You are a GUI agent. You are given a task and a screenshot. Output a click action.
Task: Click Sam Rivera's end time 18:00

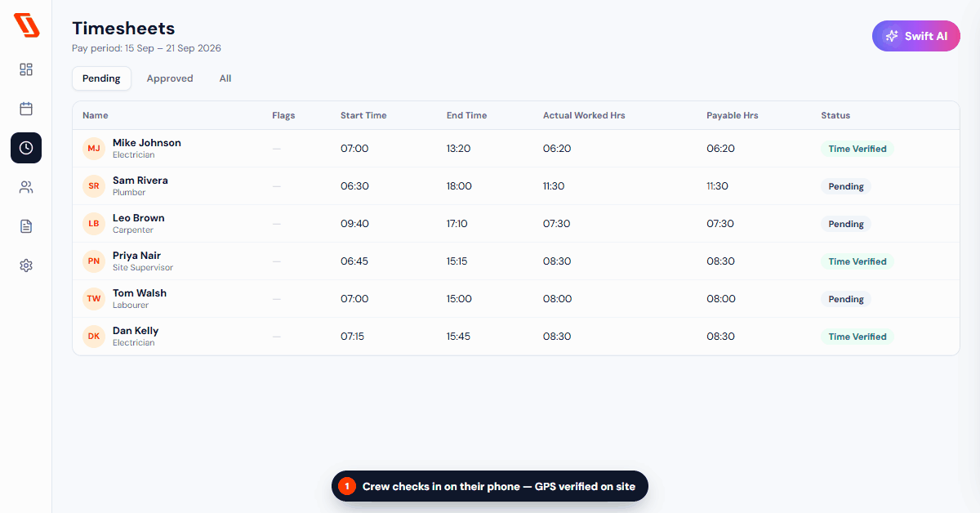459,186
